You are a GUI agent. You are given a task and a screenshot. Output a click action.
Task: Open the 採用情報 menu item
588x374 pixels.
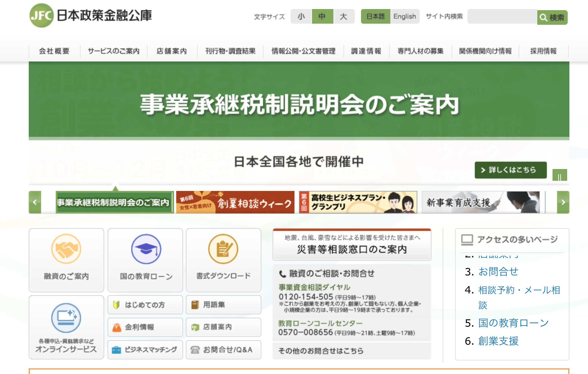(x=543, y=51)
